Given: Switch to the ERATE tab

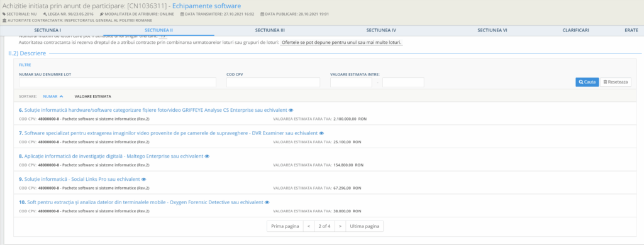Looking at the screenshot, I should [631, 30].
